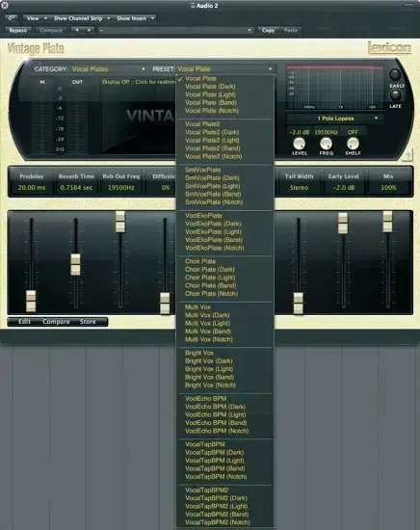The image size is (420, 530).
Task: Click the Lexicon logo
Action: point(389,47)
